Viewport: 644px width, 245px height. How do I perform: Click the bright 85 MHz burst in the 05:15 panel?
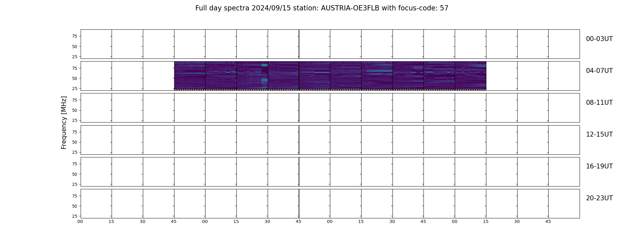tap(264, 65)
